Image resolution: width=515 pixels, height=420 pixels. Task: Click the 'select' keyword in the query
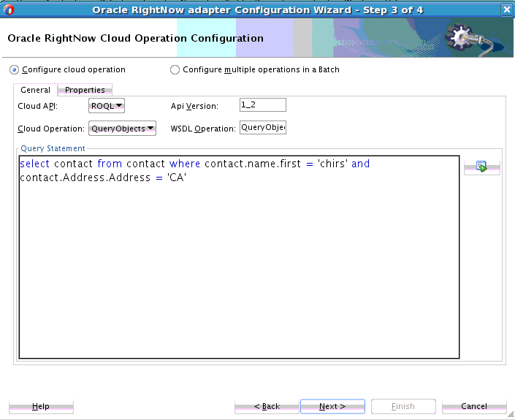click(x=34, y=164)
